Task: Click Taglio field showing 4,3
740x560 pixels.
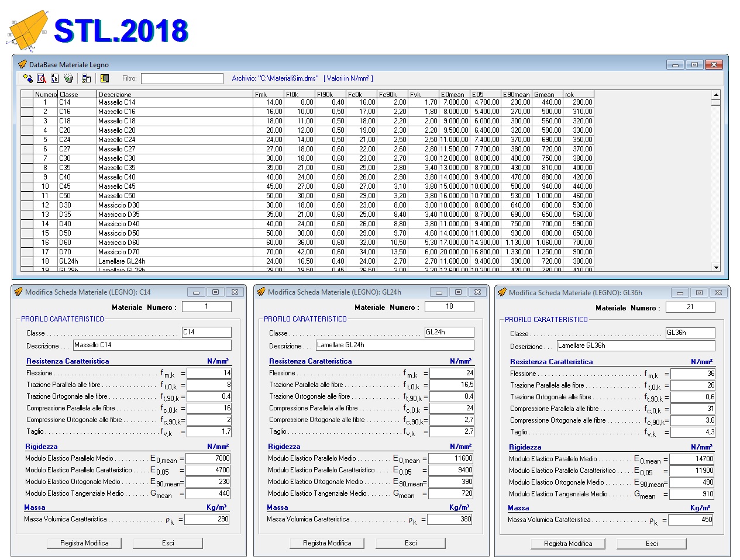Action: pyautogui.click(x=693, y=432)
